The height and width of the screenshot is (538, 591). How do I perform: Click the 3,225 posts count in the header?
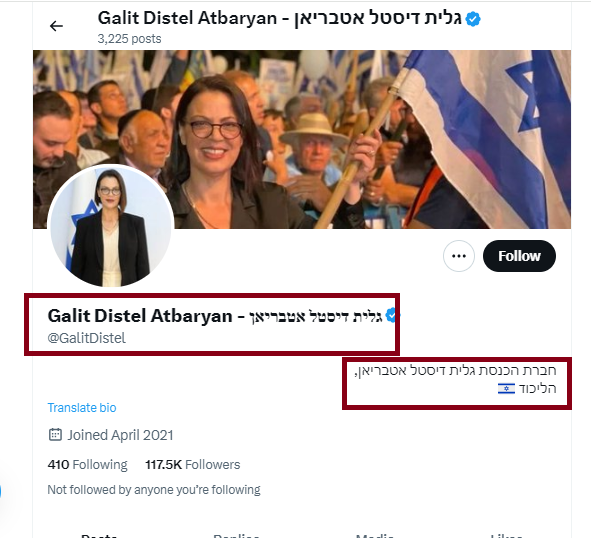(129, 39)
